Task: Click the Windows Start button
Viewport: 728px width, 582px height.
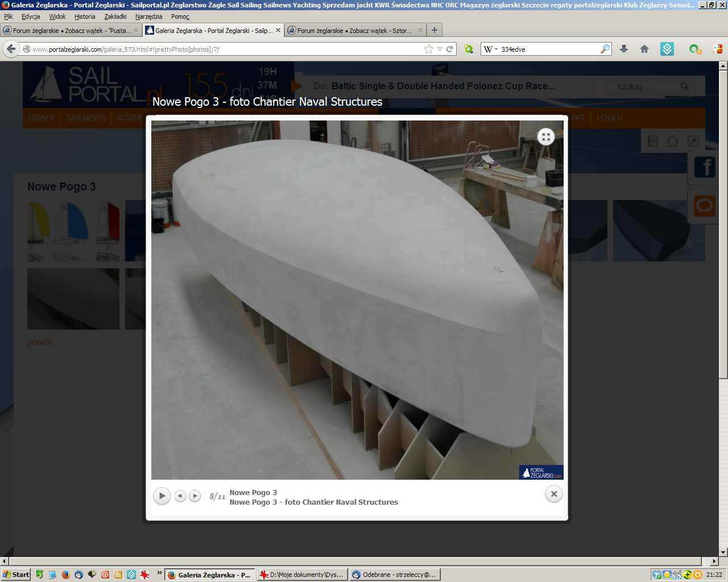Action: (x=16, y=575)
